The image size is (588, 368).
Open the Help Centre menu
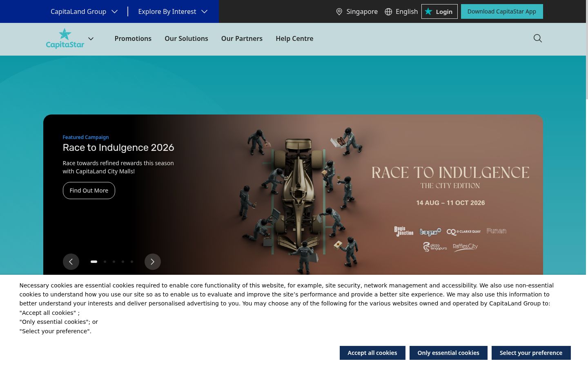pyautogui.click(x=294, y=38)
